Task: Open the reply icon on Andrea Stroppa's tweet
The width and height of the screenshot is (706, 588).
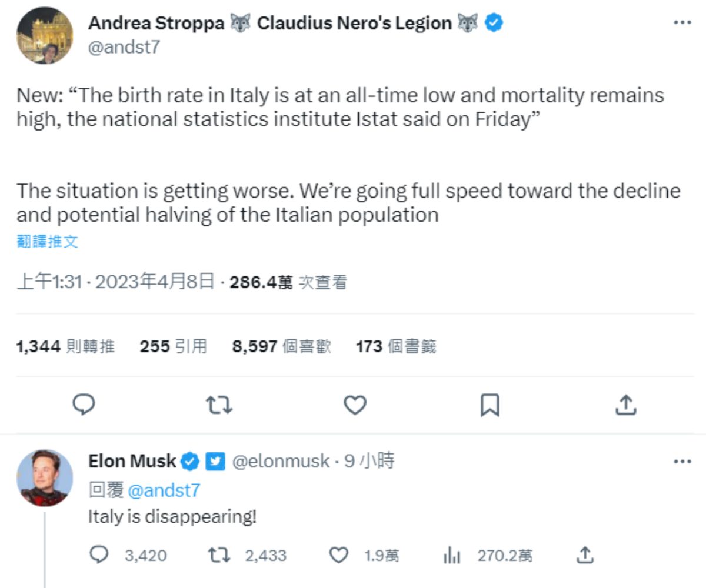Action: pos(85,405)
